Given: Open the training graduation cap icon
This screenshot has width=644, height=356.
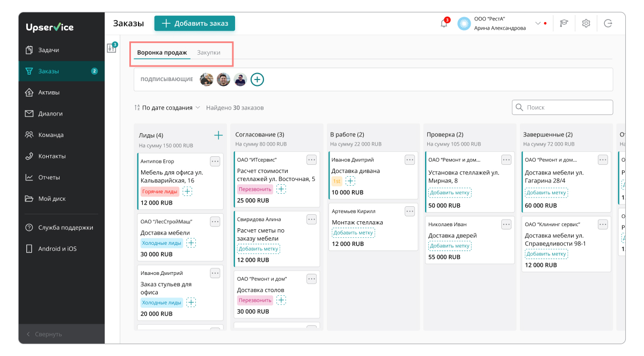Looking at the screenshot, I should tap(564, 24).
